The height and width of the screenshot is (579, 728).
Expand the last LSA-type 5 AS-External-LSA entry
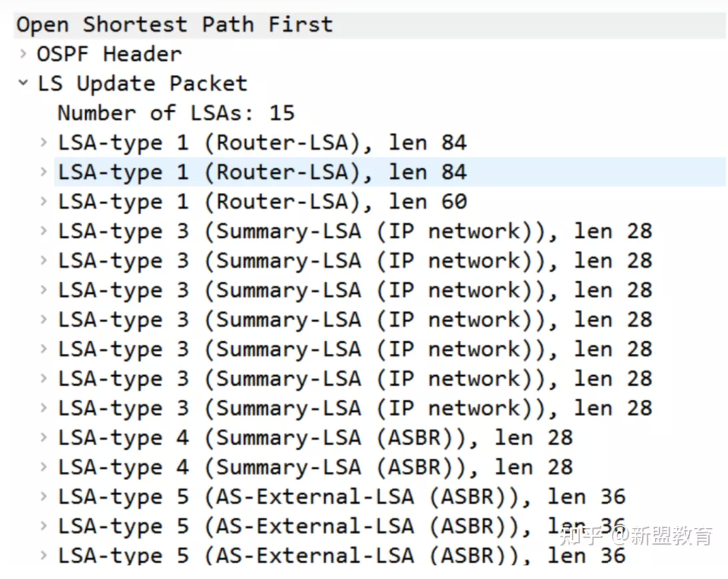(44, 555)
